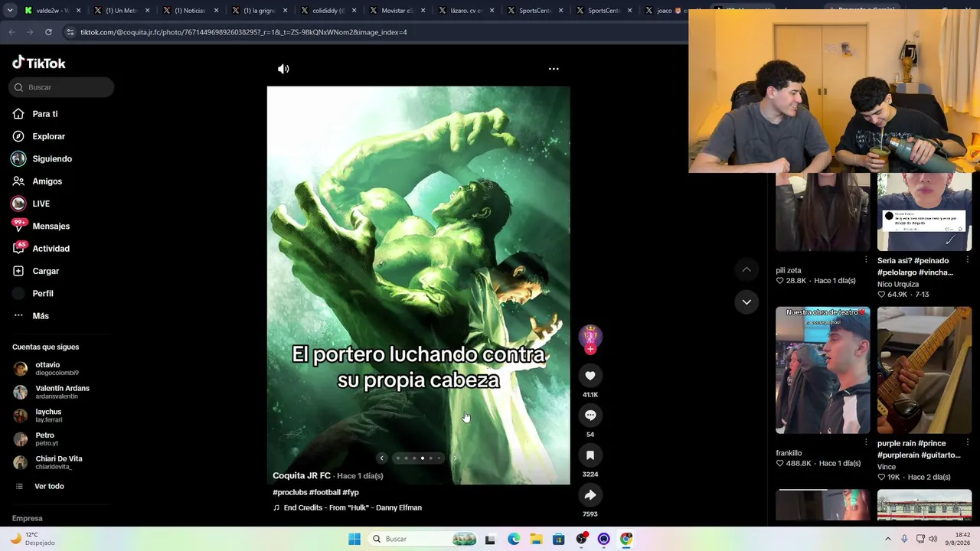
Task: Launch Microsoft Edge from the taskbar
Action: coord(514,539)
